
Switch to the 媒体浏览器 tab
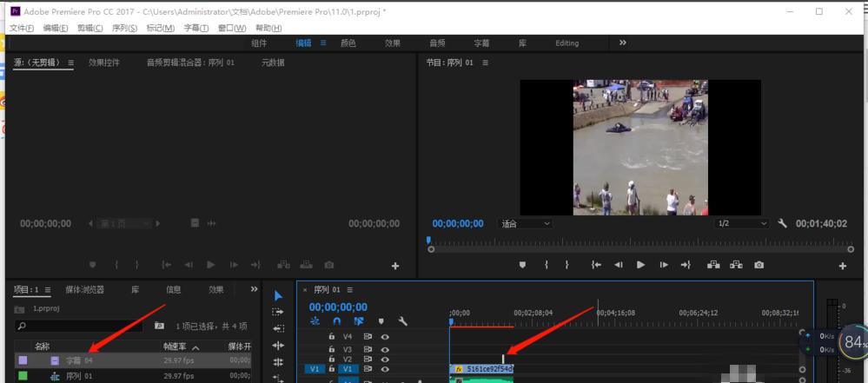(x=84, y=289)
